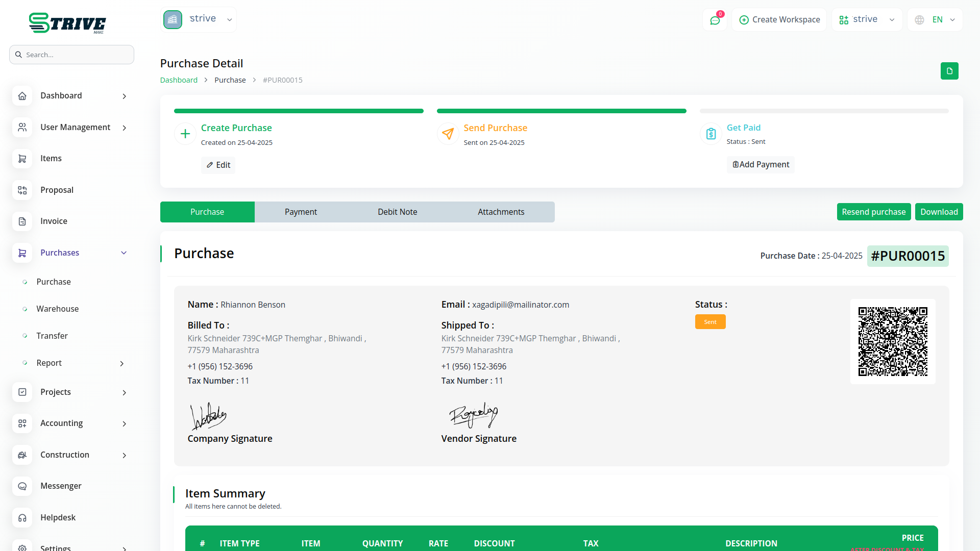Image resolution: width=980 pixels, height=551 pixels.
Task: Click the Dashboard breadcrumb link
Action: click(x=179, y=80)
